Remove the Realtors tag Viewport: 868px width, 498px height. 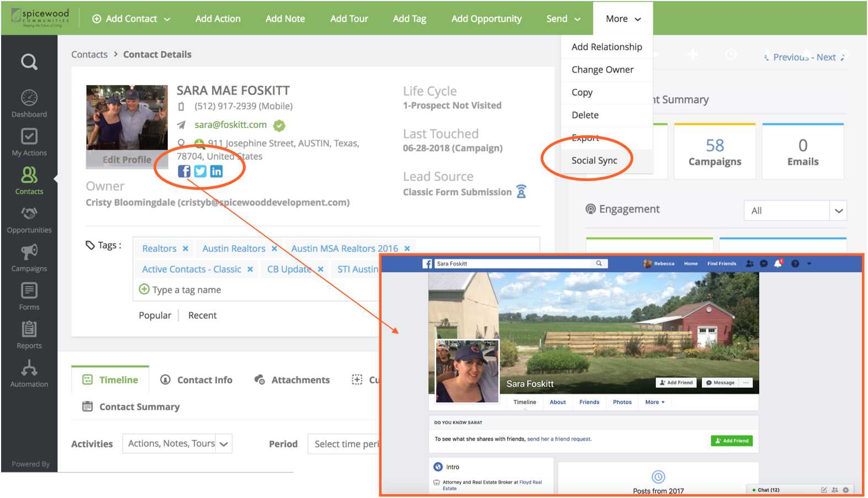(186, 248)
